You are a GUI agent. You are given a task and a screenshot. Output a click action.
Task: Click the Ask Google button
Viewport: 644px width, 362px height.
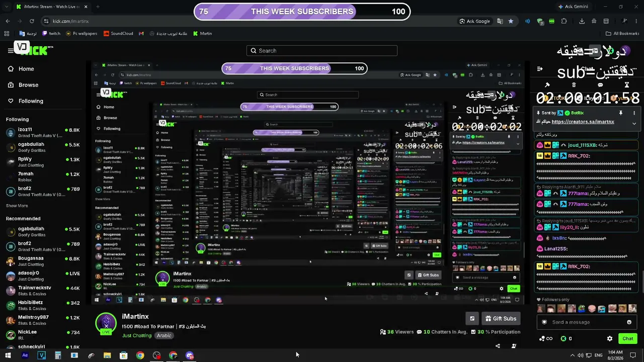click(474, 21)
